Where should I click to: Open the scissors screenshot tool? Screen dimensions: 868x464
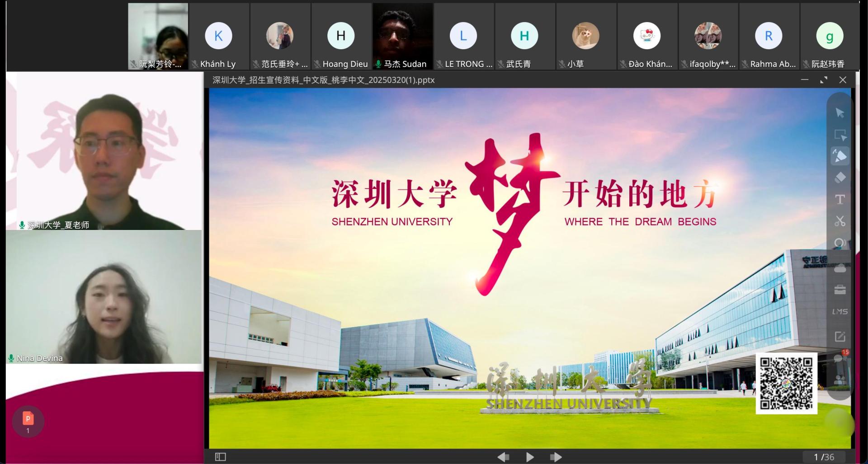click(840, 221)
